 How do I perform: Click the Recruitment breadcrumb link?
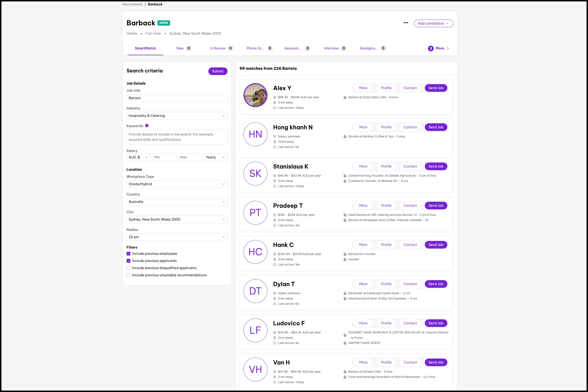132,4
